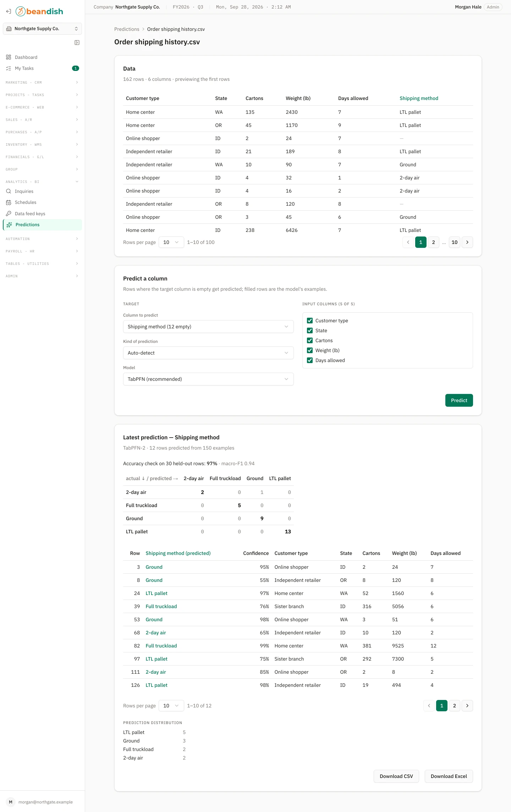Jump to page 10 of data table

tap(455, 242)
